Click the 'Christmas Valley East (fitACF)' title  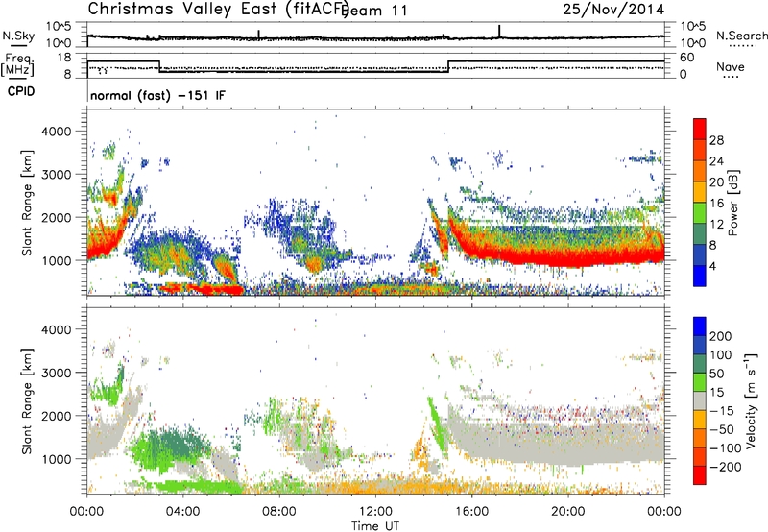219,9
